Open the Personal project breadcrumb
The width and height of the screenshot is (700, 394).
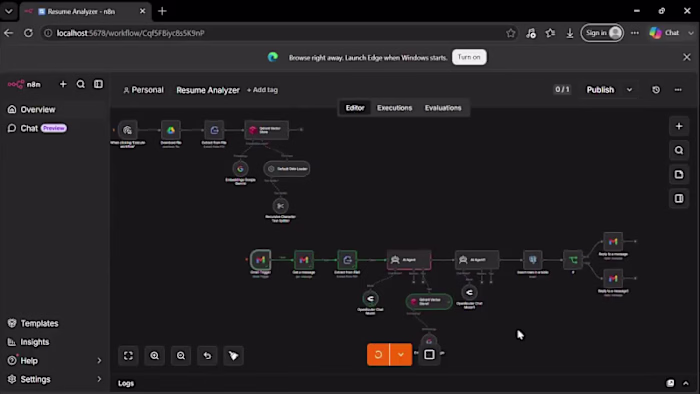pyautogui.click(x=143, y=90)
